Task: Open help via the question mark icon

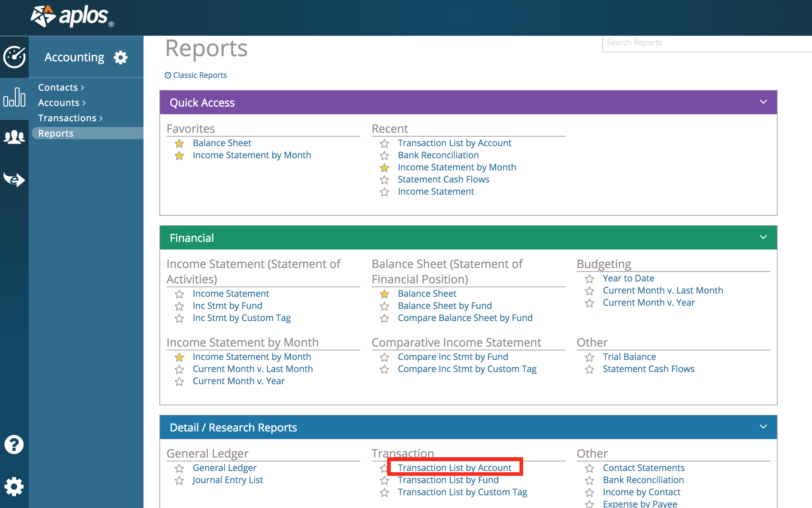Action: tap(14, 444)
